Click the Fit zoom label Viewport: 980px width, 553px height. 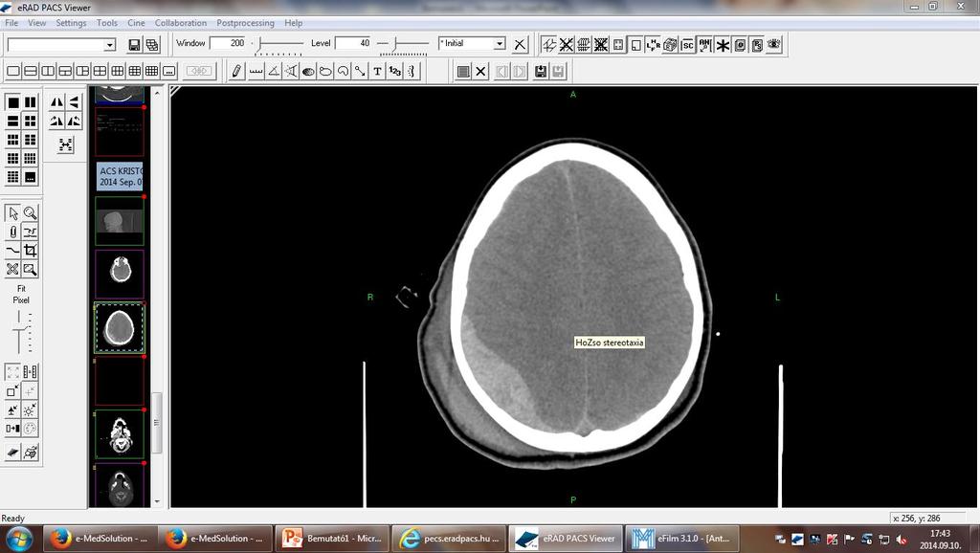click(x=21, y=289)
